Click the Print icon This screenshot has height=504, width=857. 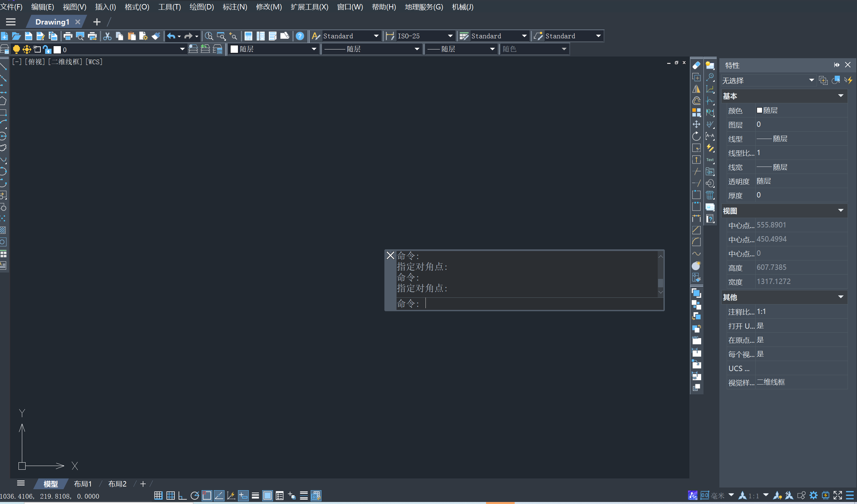tap(68, 36)
